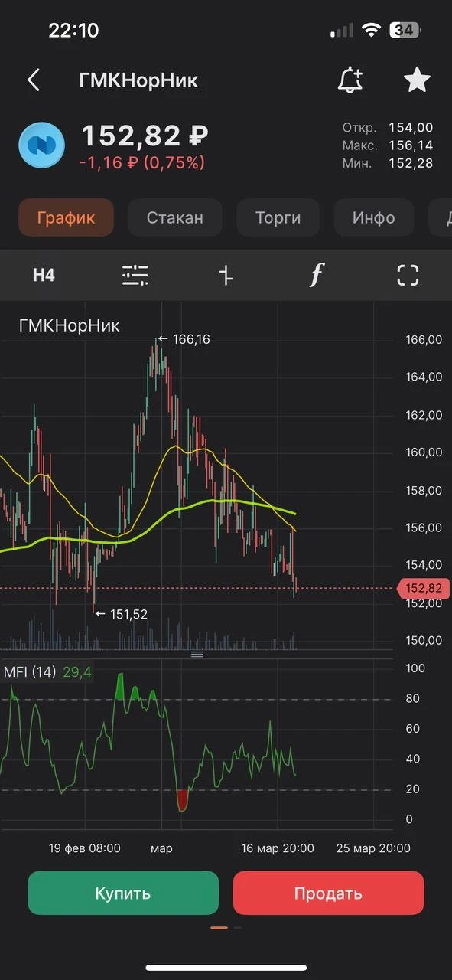Tap the 166,00 price axis label

tap(424, 339)
